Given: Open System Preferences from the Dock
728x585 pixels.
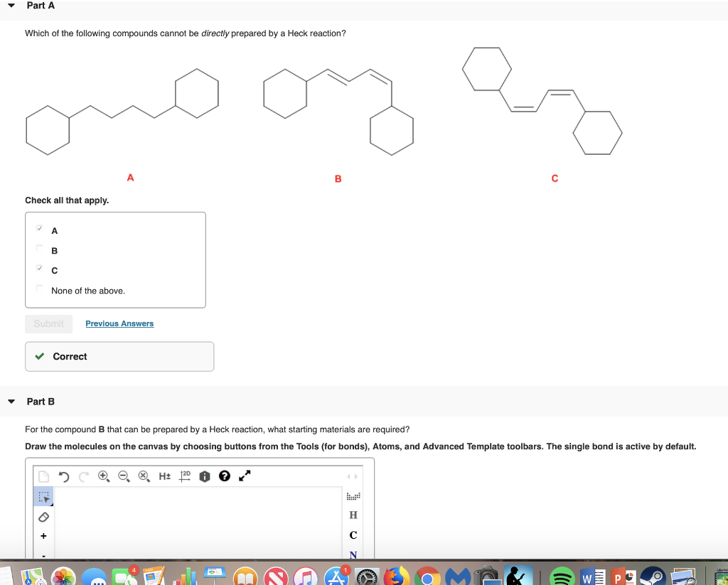Looking at the screenshot, I should coord(367,578).
